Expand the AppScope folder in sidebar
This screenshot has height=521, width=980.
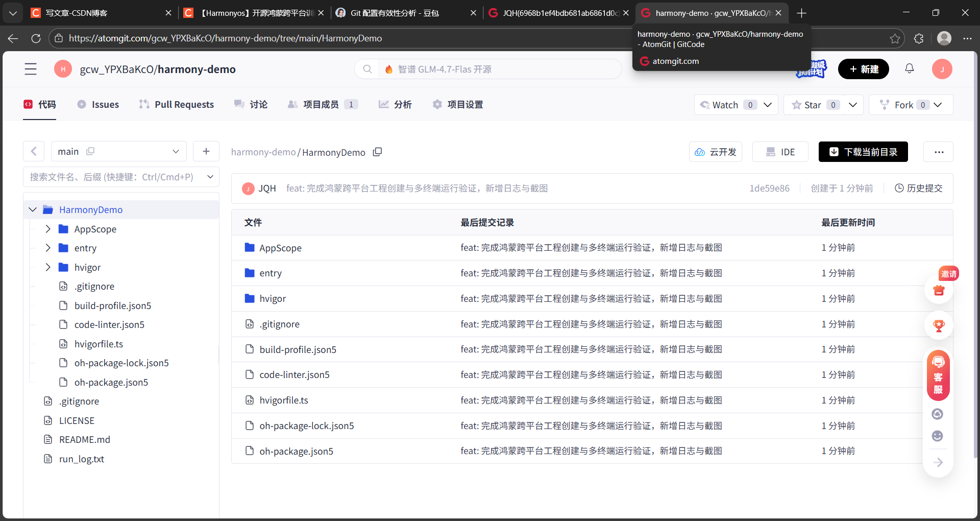(48, 229)
